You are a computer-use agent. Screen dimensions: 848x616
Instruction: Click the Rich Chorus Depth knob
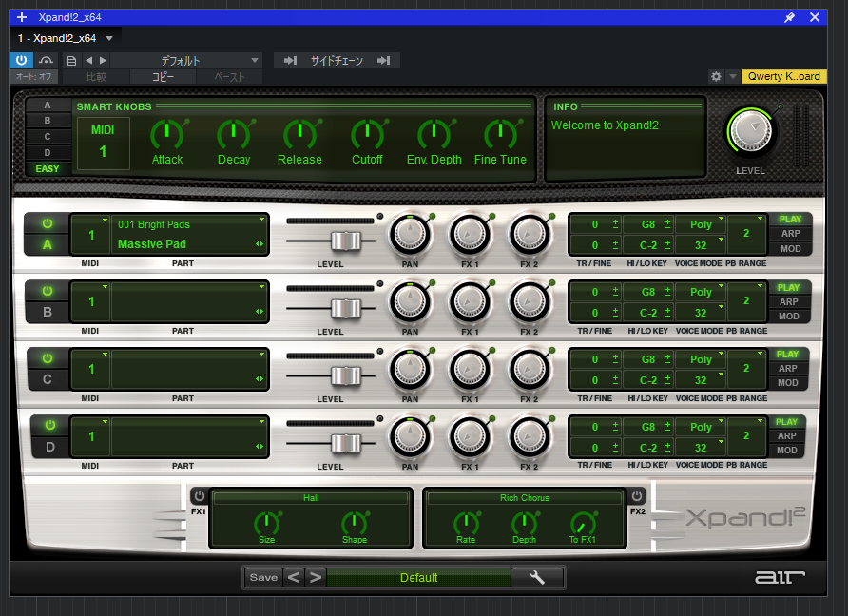(524, 523)
